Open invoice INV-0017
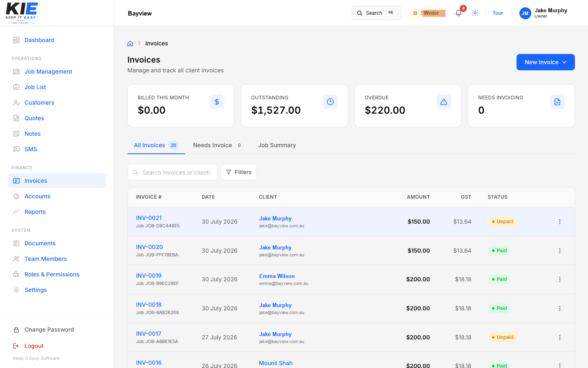Image resolution: width=588 pixels, height=368 pixels. coord(149,334)
